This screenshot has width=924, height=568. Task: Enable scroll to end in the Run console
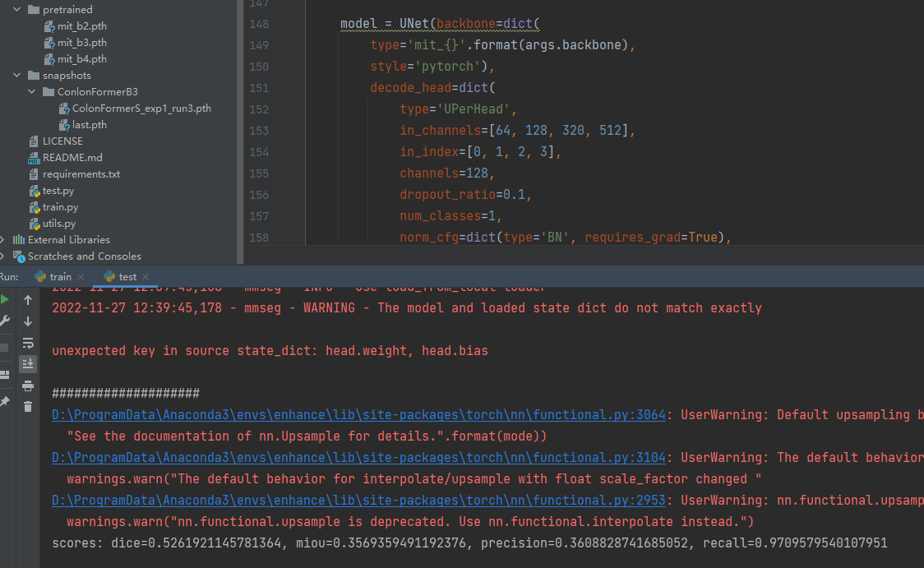click(27, 363)
